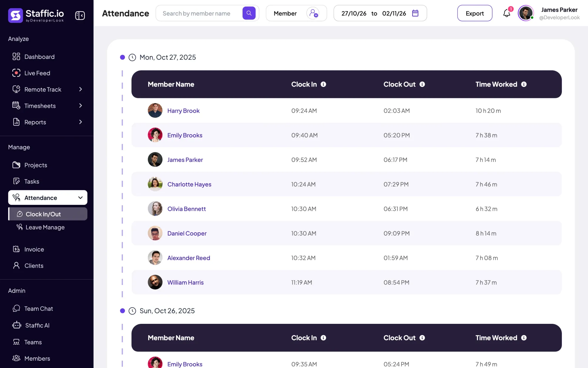Click the purple search icon button

click(249, 13)
